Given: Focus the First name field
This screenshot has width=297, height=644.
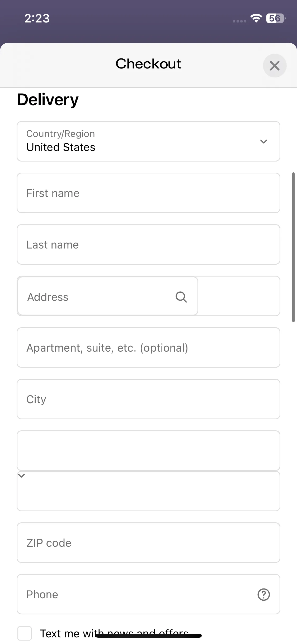Looking at the screenshot, I should click(x=148, y=193).
